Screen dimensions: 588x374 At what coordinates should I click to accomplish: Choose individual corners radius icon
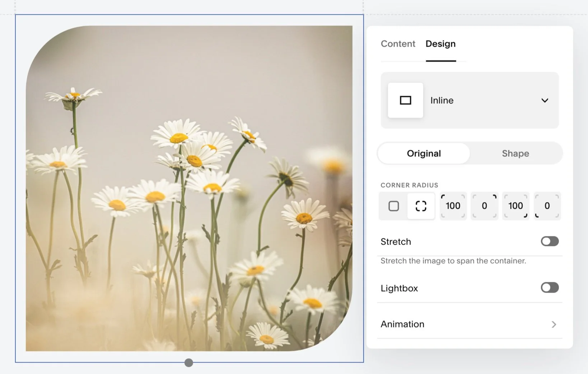pos(421,206)
